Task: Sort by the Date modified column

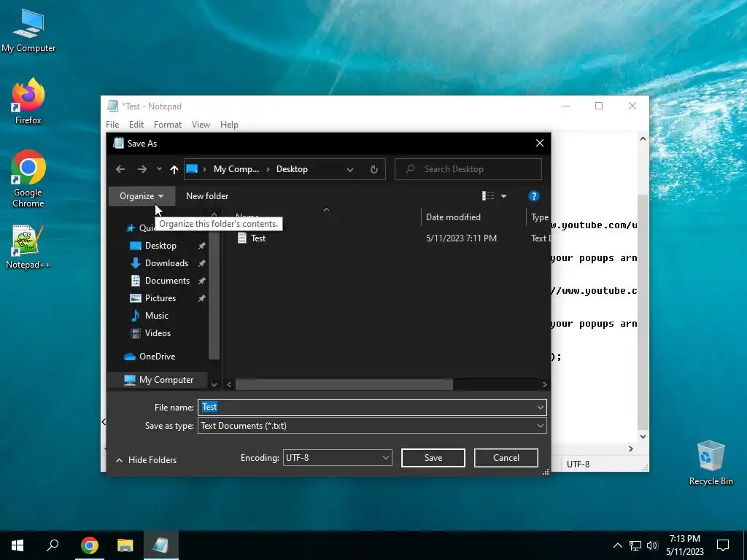Action: [453, 217]
